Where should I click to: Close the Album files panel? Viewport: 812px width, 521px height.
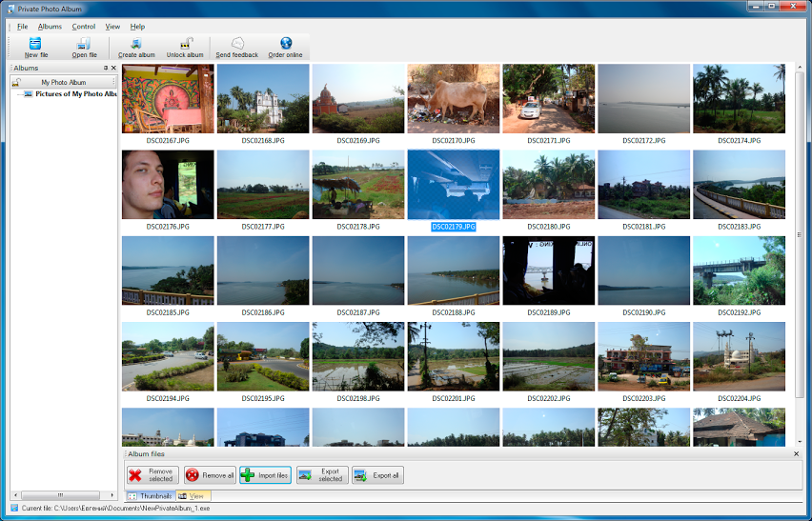pyautogui.click(x=797, y=453)
